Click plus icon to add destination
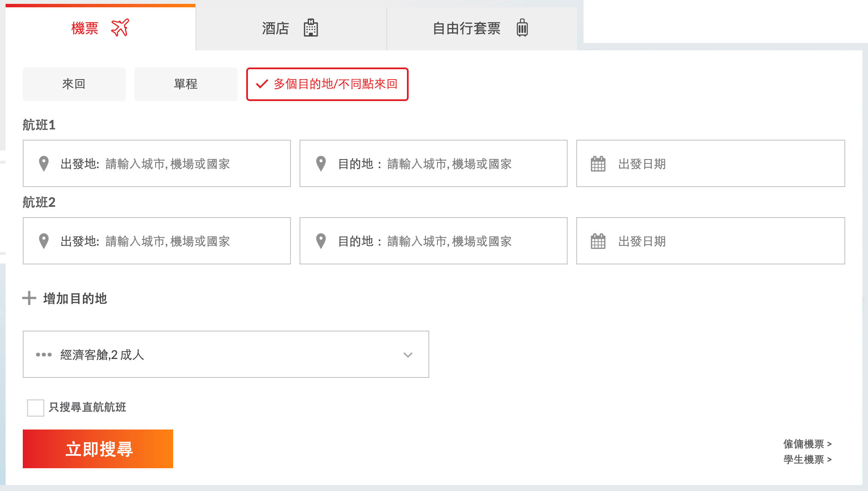The width and height of the screenshot is (868, 491). [x=29, y=298]
